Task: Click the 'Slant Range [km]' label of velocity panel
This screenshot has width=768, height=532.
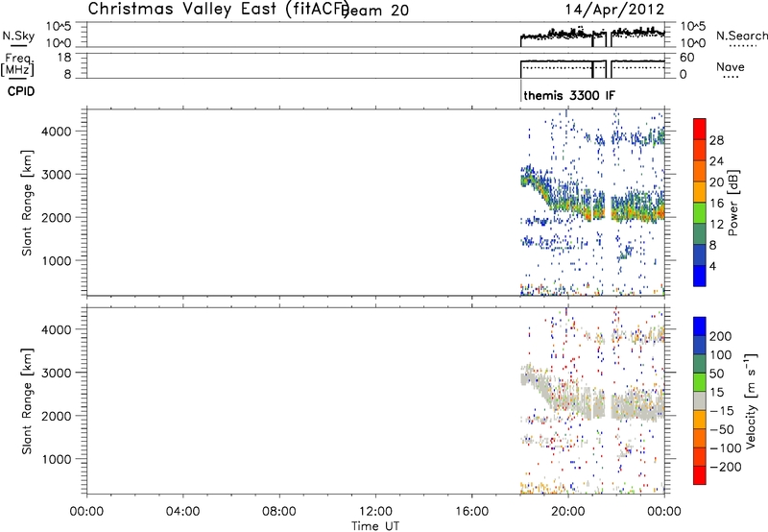Action: (x=27, y=401)
